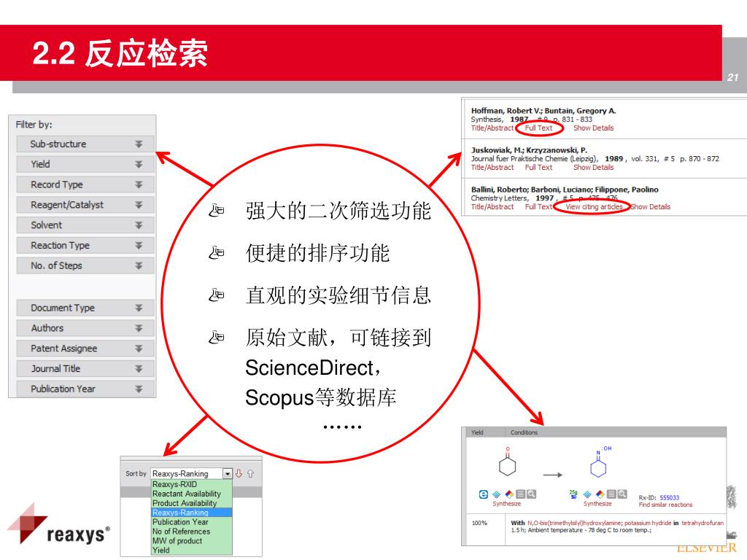
Task: Click reactant's gray list details icon
Action: coord(521,494)
